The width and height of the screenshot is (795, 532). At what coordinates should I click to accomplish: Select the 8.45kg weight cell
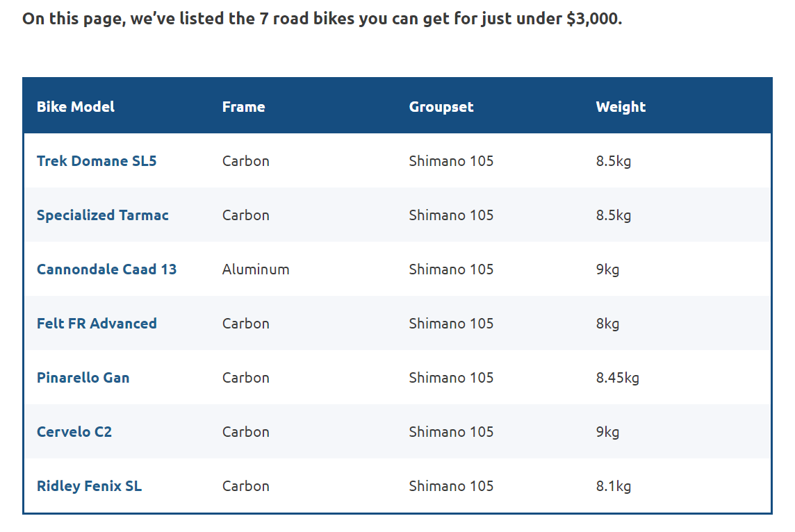pos(618,378)
